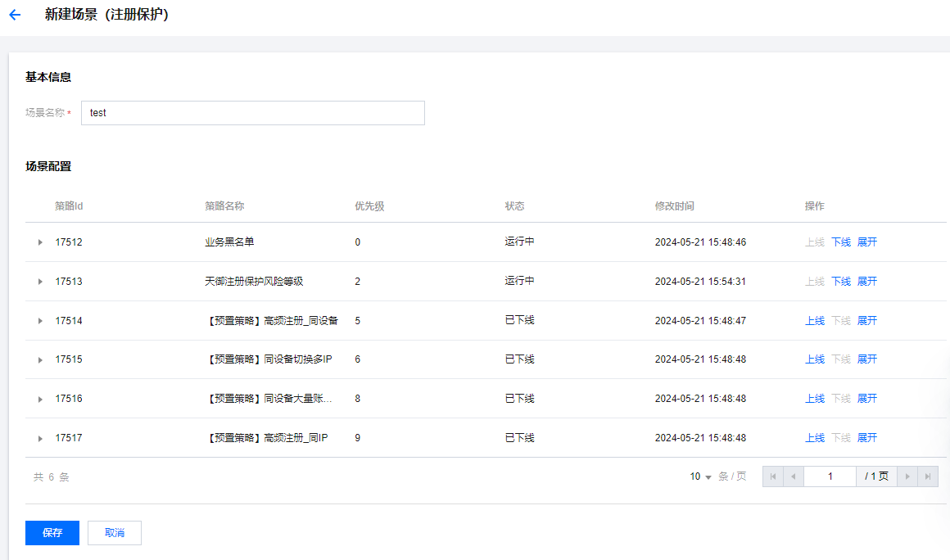Screen dimensions: 950x560
Task: Expand row arrow for policy 17515
Action: pyautogui.click(x=40, y=359)
